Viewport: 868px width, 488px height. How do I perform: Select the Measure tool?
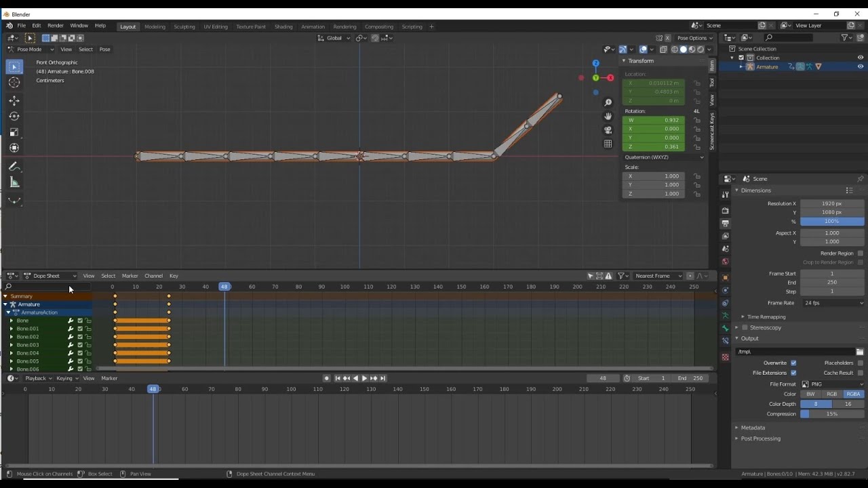(x=14, y=182)
